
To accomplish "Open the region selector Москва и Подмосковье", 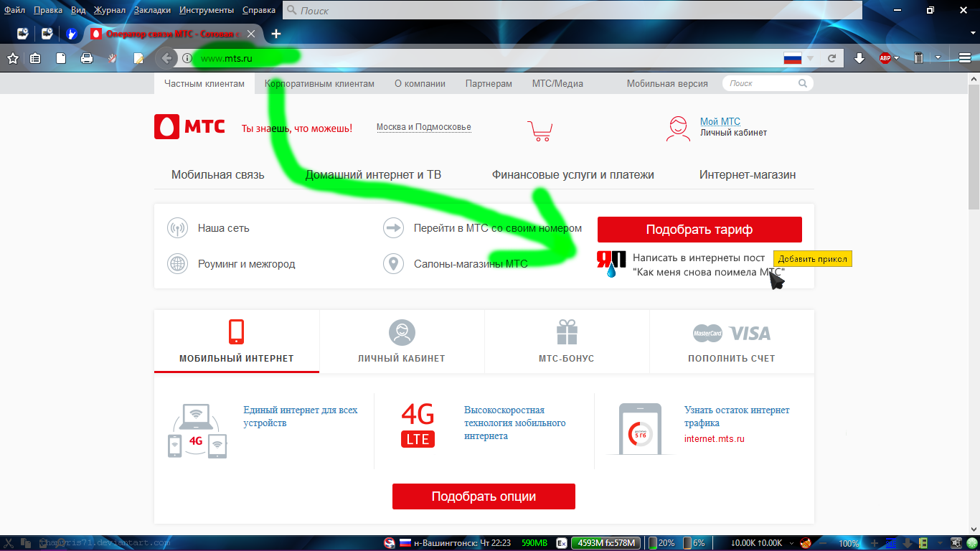I will click(x=424, y=127).
